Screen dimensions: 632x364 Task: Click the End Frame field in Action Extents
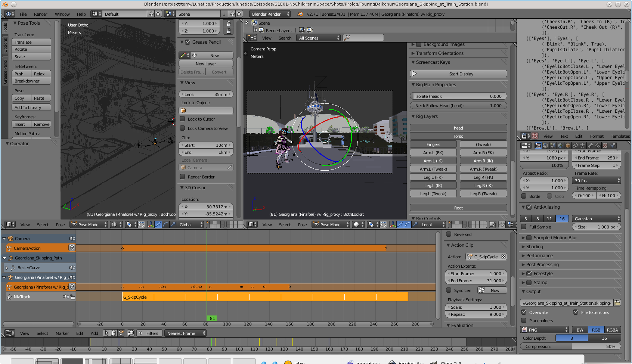(476, 281)
